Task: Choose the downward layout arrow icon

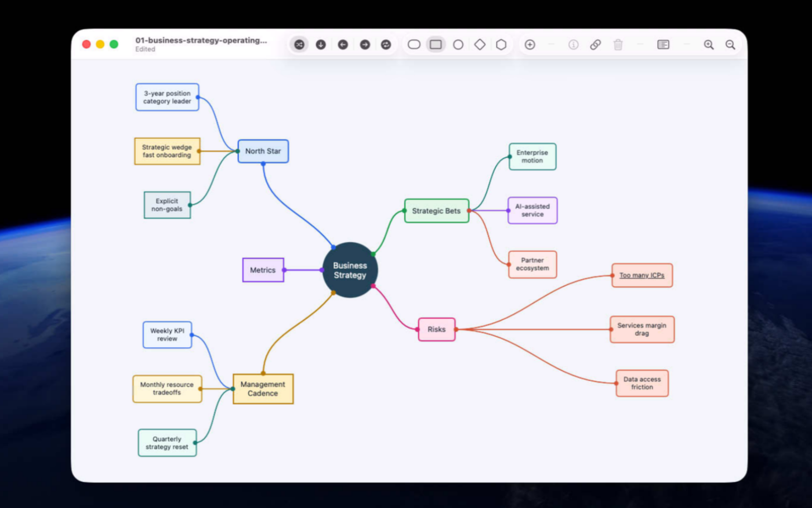Action: click(x=321, y=45)
